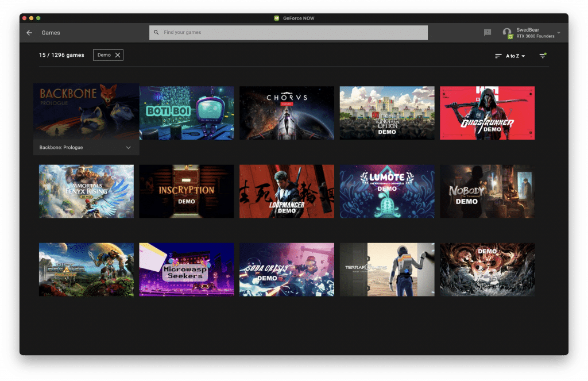The width and height of the screenshot is (588, 381).
Task: Click the Games page title
Action: pos(51,33)
